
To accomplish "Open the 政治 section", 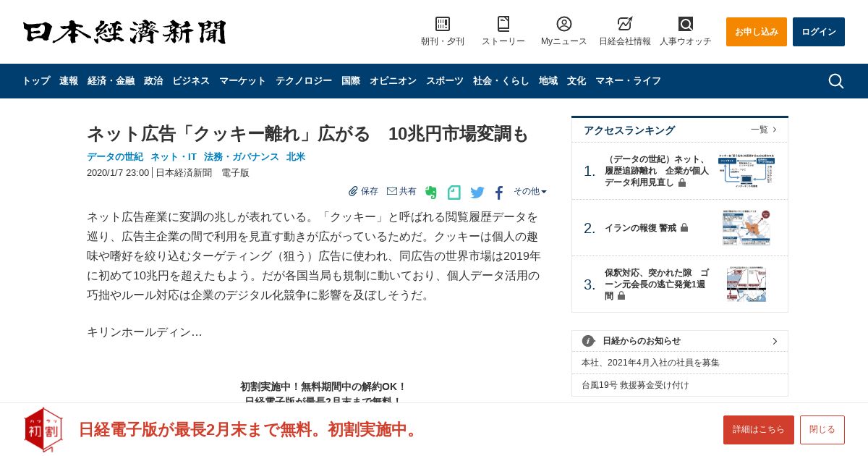I will 153,81.
